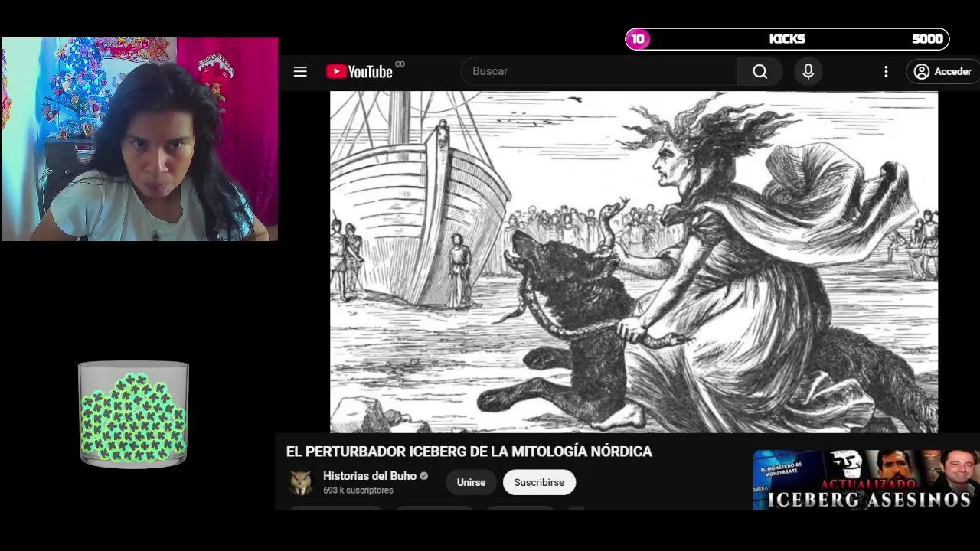Subscribe using the Suscribirse button
Viewport: 980px width, 551px height.
[539, 482]
